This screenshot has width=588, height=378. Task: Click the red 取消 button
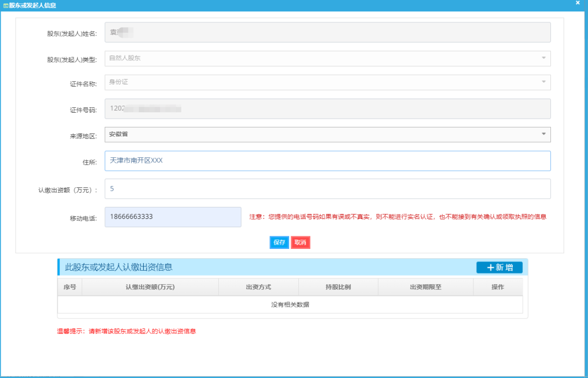pos(301,242)
